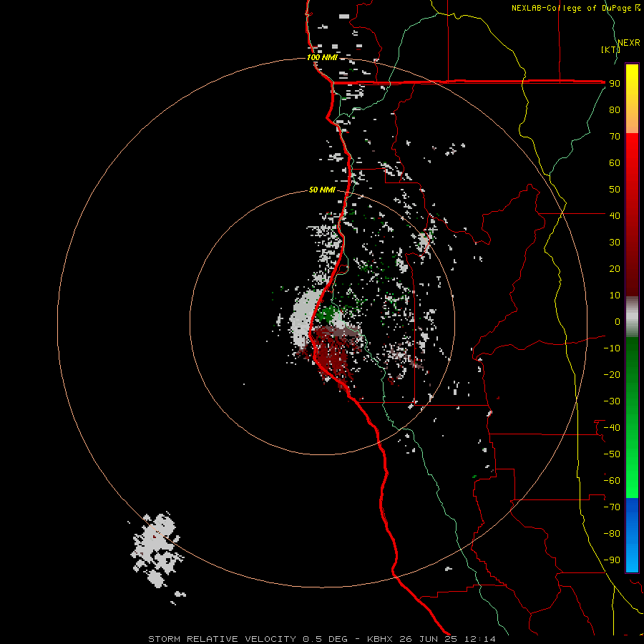Image resolution: width=644 pixels, height=644 pixels.
Task: Click the gray offshore echo cluster on the 100 NMI ring
Action: 157,550
